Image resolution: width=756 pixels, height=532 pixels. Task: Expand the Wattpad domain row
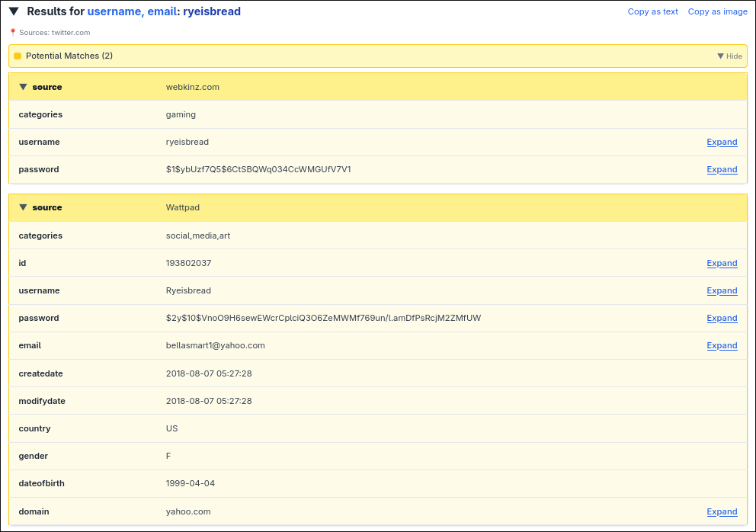(x=722, y=511)
